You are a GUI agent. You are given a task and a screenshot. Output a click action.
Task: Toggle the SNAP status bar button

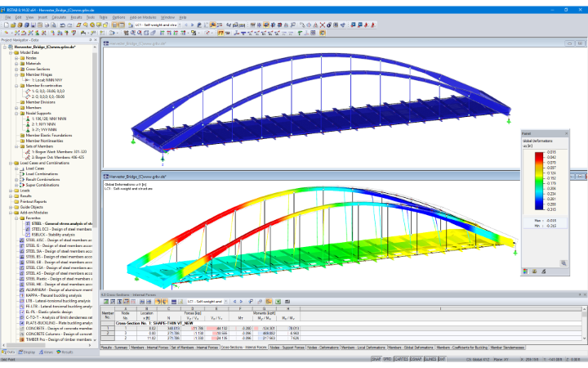pos(376,359)
